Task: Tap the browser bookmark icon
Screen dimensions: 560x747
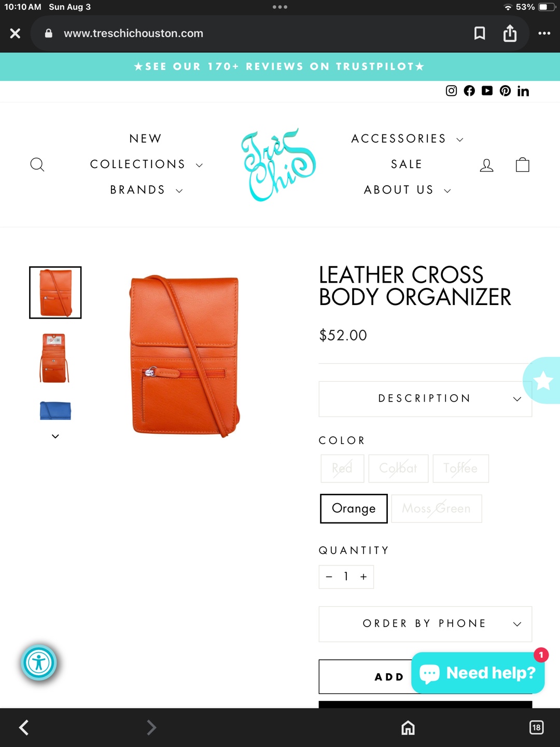Action: pyautogui.click(x=480, y=33)
